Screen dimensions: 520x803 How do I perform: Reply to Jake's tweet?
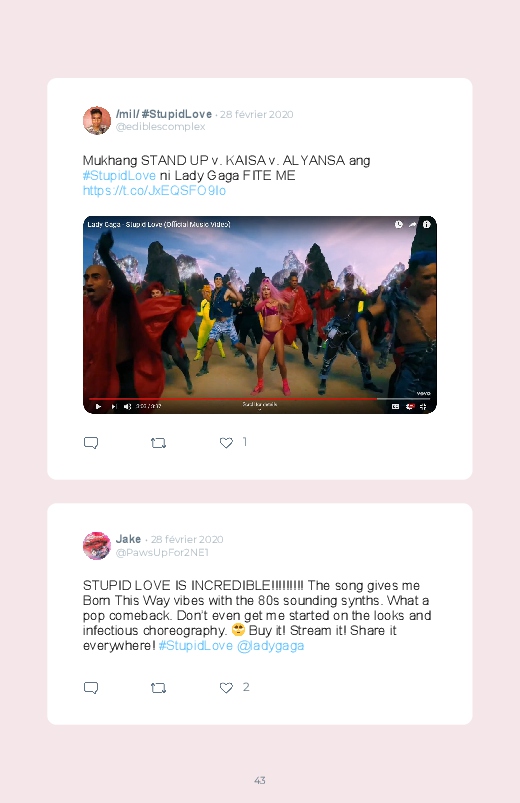91,687
